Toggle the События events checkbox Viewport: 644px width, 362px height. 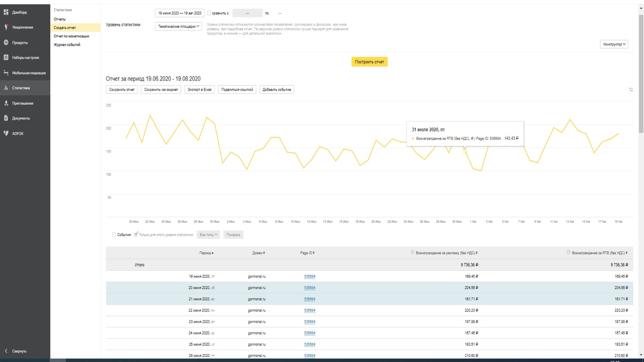(x=114, y=235)
